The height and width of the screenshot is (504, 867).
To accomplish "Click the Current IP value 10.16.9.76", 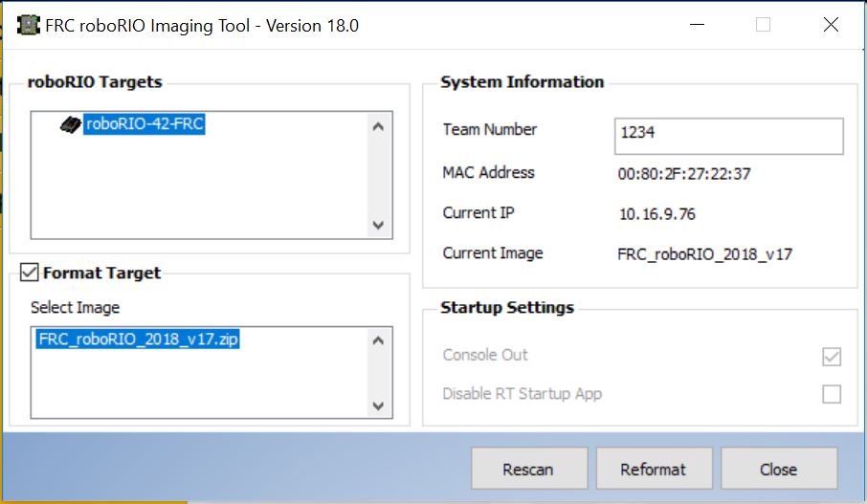I will pos(656,214).
